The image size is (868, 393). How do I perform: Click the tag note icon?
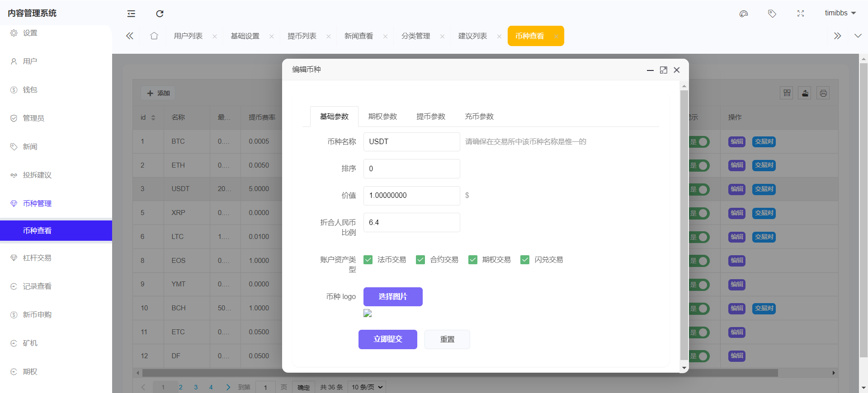[772, 14]
